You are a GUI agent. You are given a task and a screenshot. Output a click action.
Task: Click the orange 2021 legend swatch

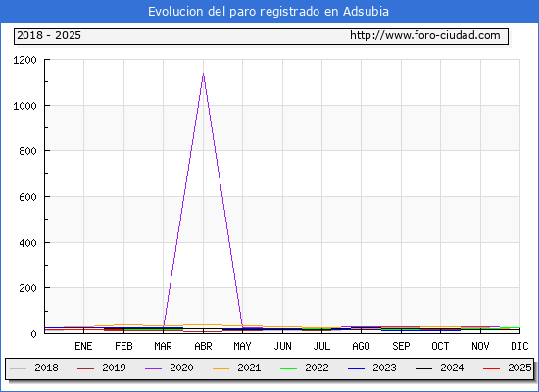pyautogui.click(x=221, y=368)
